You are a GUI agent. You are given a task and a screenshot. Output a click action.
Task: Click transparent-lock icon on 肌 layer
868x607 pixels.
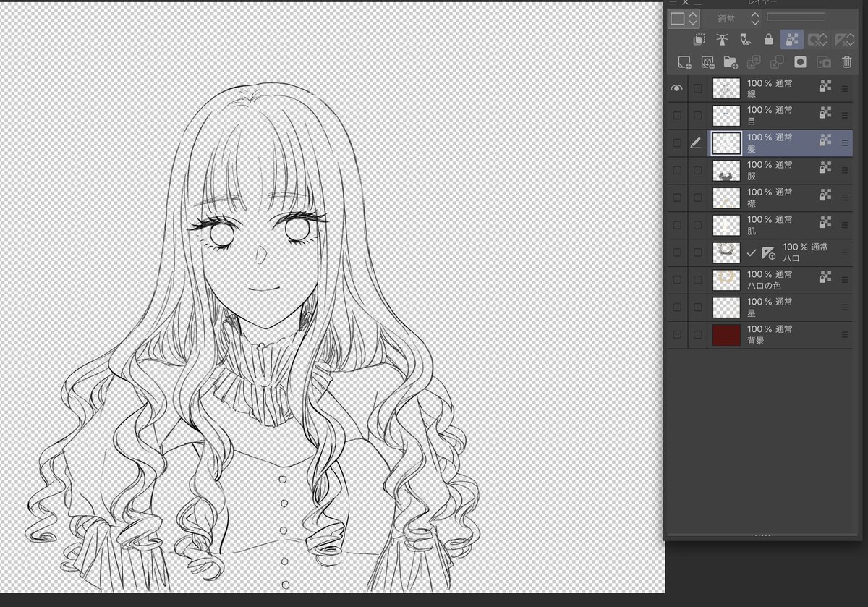[825, 224]
